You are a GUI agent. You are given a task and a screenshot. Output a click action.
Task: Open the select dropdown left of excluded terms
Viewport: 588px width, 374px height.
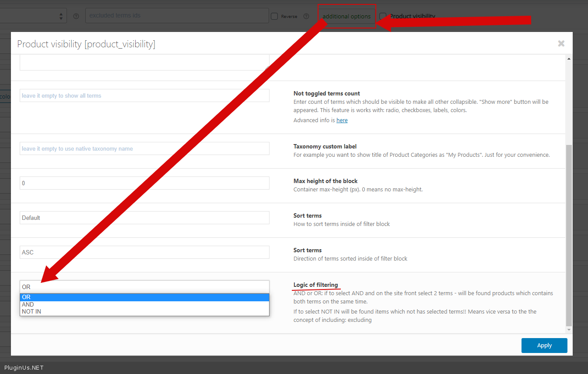(33, 16)
